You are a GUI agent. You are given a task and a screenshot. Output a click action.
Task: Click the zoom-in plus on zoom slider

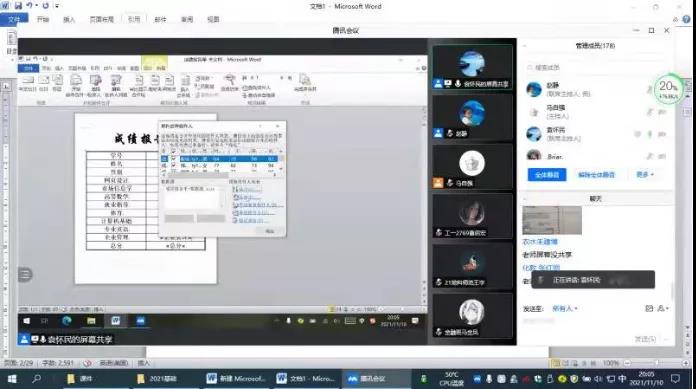[686, 363]
